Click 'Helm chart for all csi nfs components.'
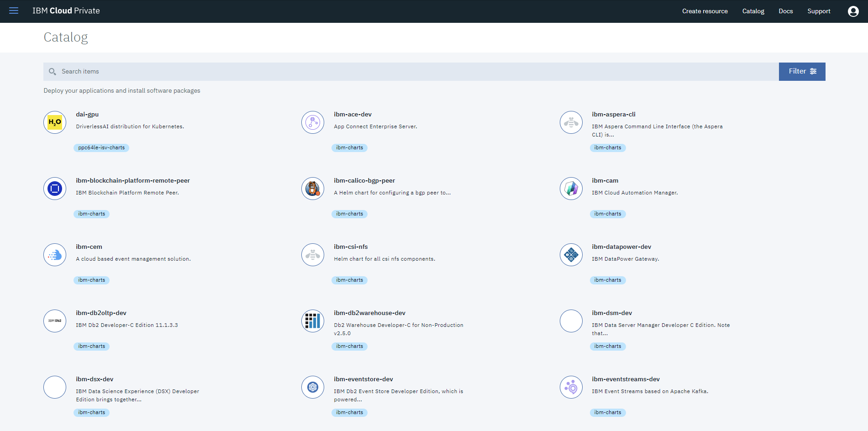The width and height of the screenshot is (868, 431). [x=384, y=259]
